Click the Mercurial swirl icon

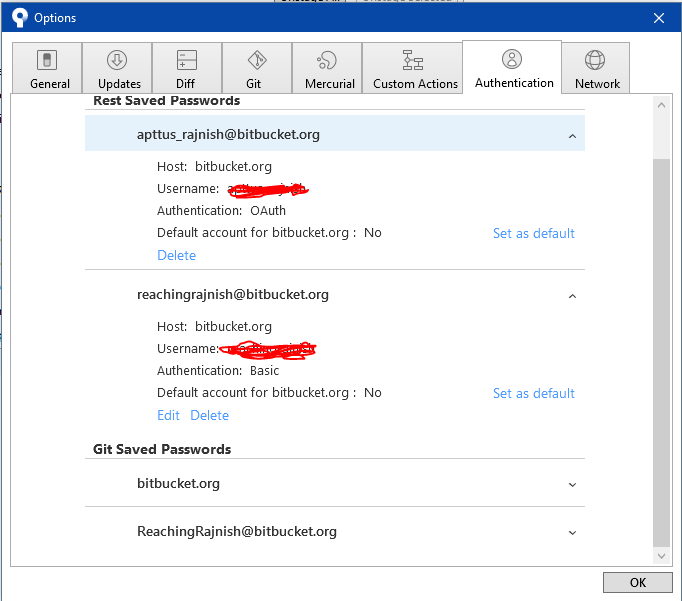click(x=327, y=60)
